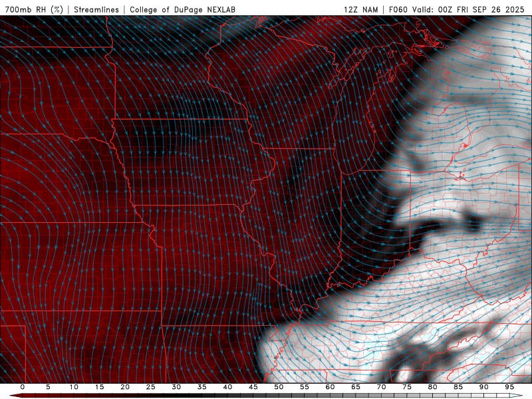
Task: Click the "40" color scale label
Action: pyautogui.click(x=227, y=387)
